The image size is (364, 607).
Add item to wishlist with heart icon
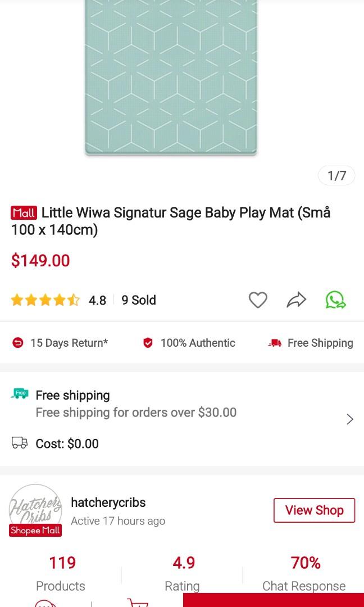coord(258,300)
